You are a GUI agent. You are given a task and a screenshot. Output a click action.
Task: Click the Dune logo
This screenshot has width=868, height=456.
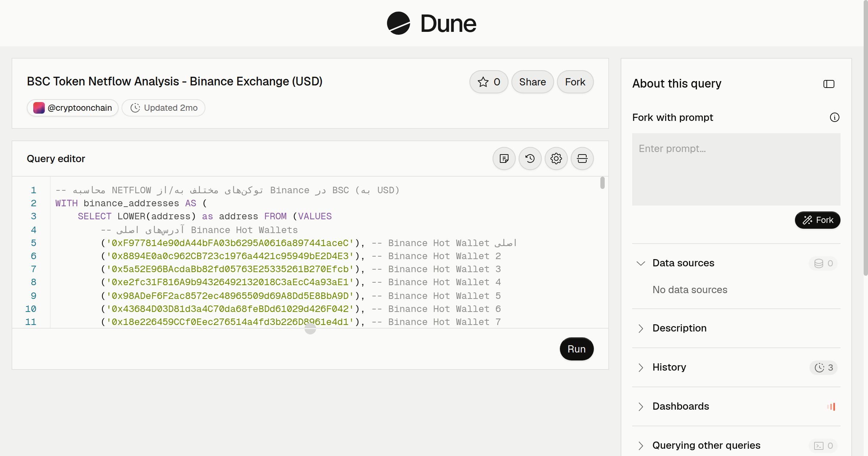pos(431,24)
